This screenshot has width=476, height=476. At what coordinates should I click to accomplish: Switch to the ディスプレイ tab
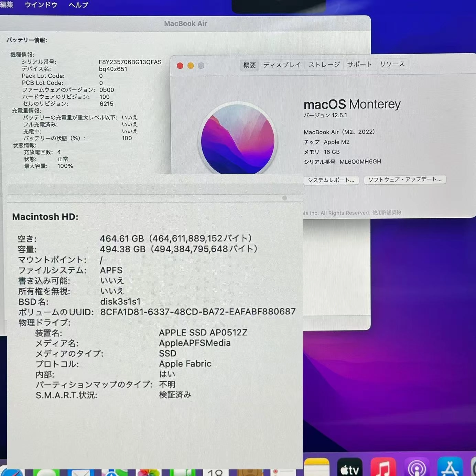(x=282, y=64)
